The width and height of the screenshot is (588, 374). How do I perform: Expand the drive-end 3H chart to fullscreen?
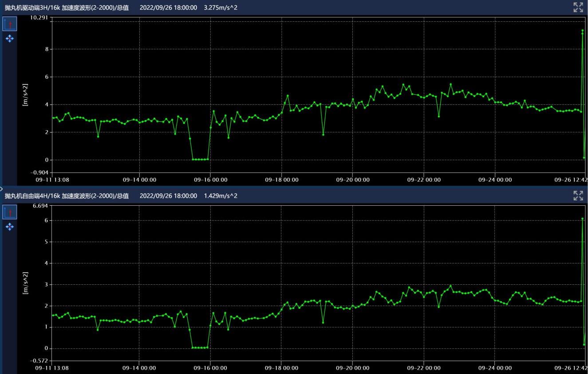point(578,7)
